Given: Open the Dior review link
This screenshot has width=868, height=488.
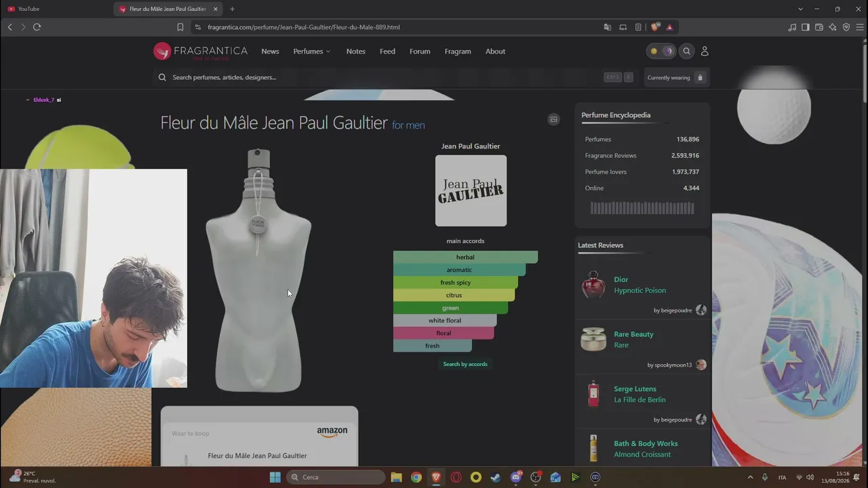Looking at the screenshot, I should pos(621,279).
